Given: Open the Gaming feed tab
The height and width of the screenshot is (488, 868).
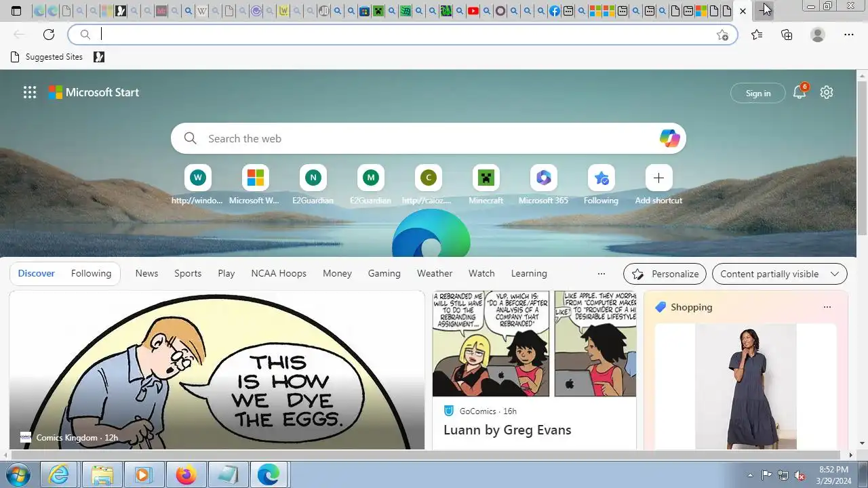Looking at the screenshot, I should click(x=384, y=273).
